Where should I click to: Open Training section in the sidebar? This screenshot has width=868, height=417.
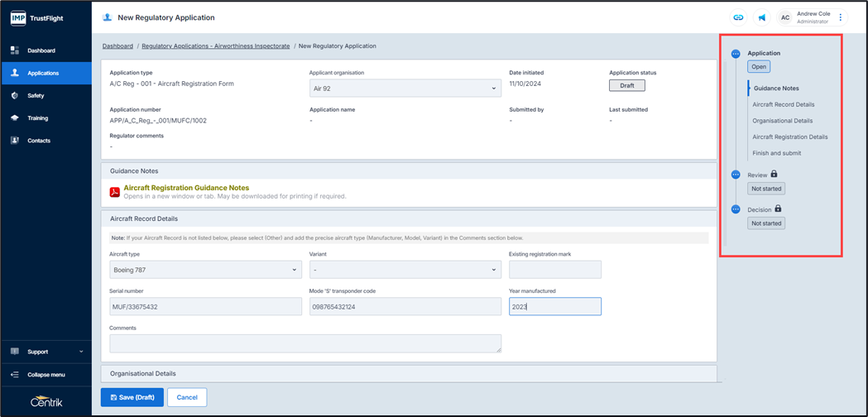click(38, 118)
